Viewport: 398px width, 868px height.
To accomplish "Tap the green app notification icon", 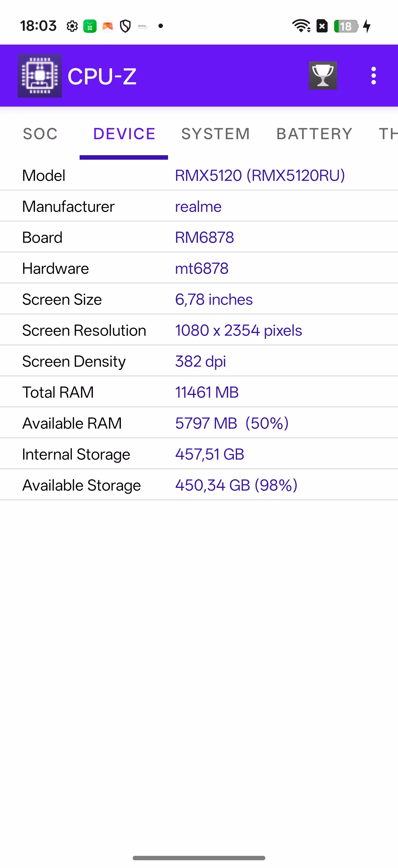I will [90, 26].
